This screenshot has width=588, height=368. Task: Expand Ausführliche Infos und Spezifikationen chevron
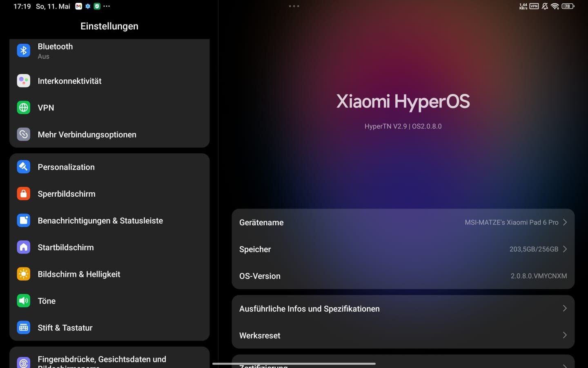pyautogui.click(x=565, y=308)
